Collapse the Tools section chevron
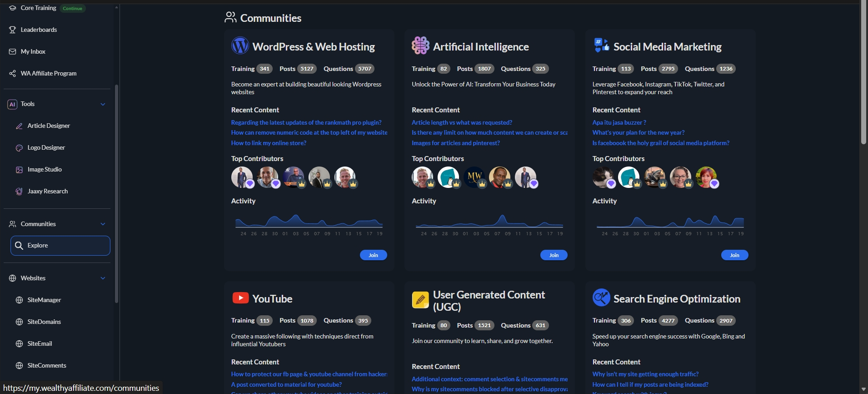868x394 pixels. pyautogui.click(x=103, y=104)
